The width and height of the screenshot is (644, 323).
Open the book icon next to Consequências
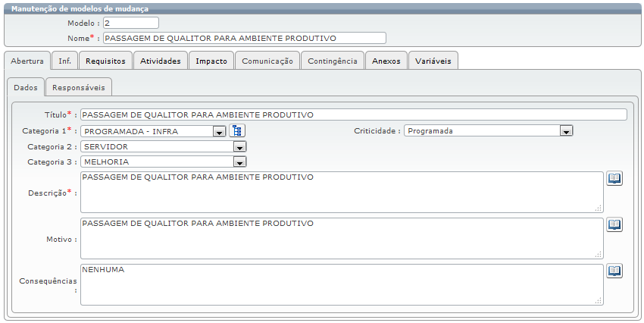click(614, 271)
